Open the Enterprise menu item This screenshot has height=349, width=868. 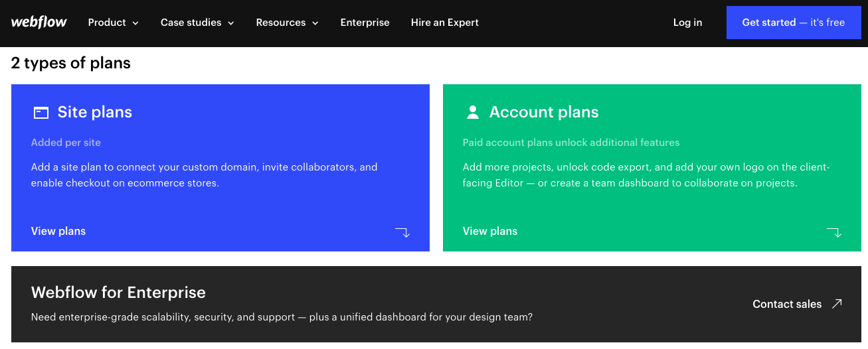click(365, 23)
